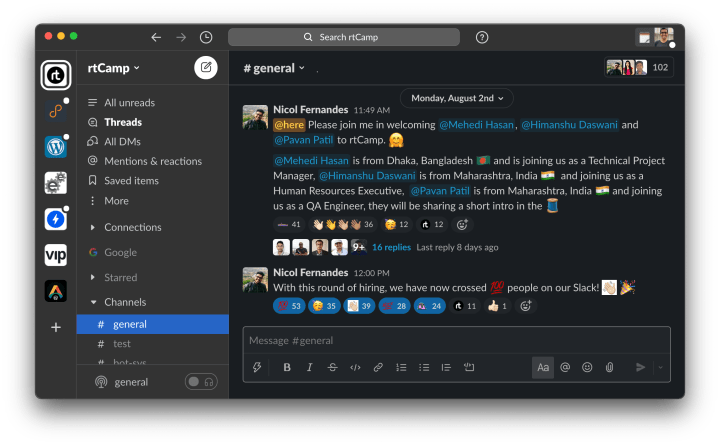Apply italic formatting in composer
720x445 pixels.
pyautogui.click(x=310, y=367)
